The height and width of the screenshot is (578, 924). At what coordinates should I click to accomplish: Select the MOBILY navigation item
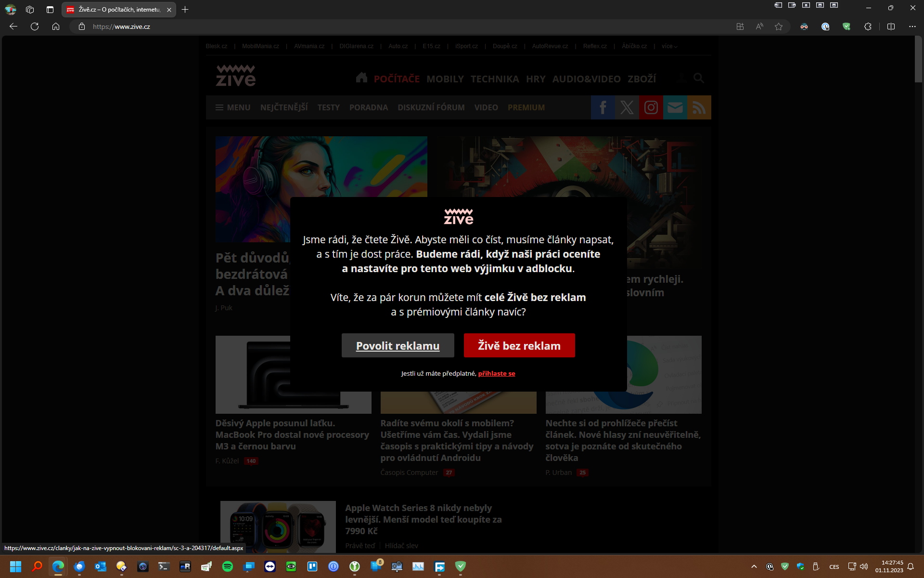click(x=445, y=79)
